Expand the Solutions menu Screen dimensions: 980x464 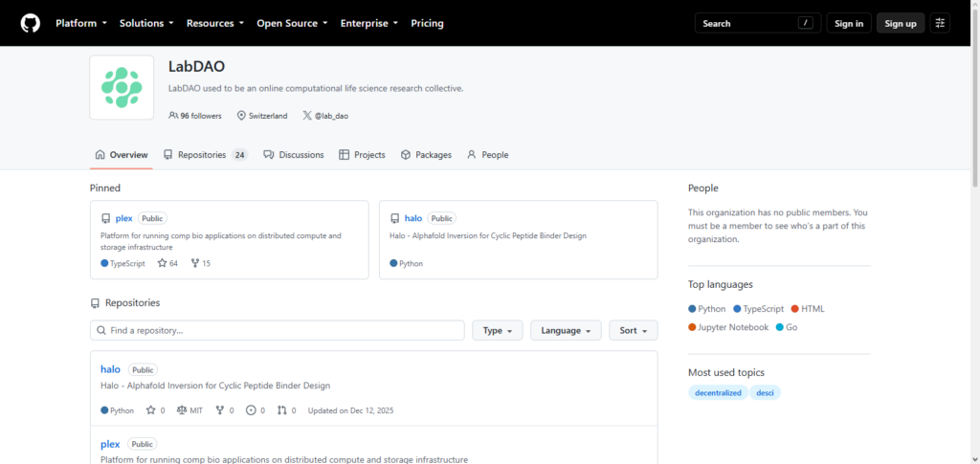tap(146, 23)
